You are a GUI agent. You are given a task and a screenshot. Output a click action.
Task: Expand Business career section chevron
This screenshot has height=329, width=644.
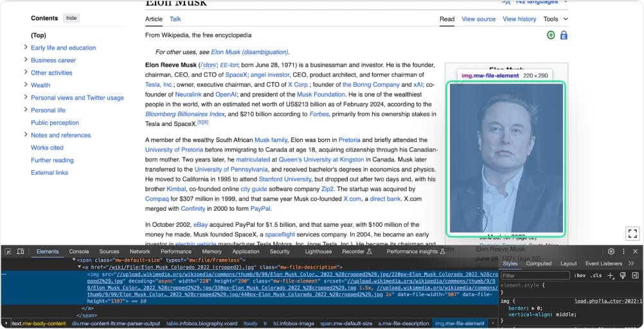(x=26, y=60)
